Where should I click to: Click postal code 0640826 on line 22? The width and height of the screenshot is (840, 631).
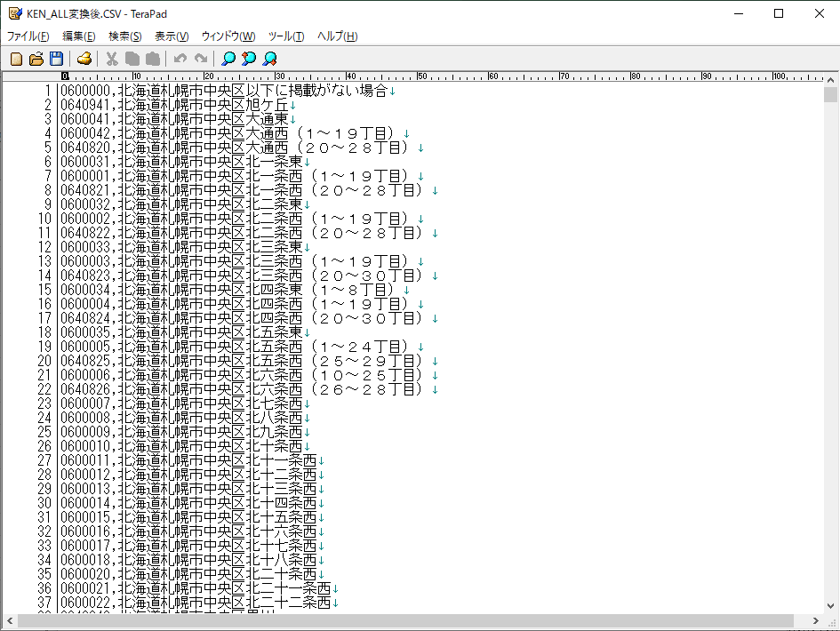[84, 389]
